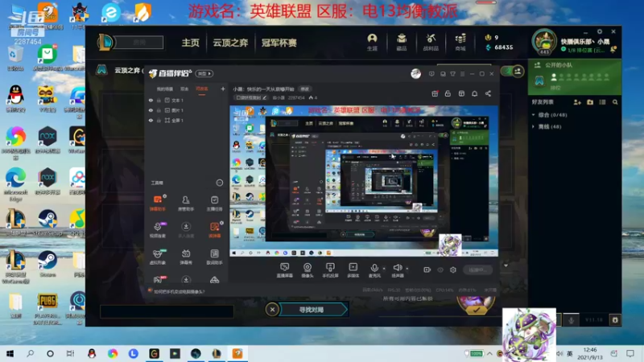The height and width of the screenshot is (362, 644).
Task: Open the 冠军杯赛 tab
Action: [x=279, y=43]
